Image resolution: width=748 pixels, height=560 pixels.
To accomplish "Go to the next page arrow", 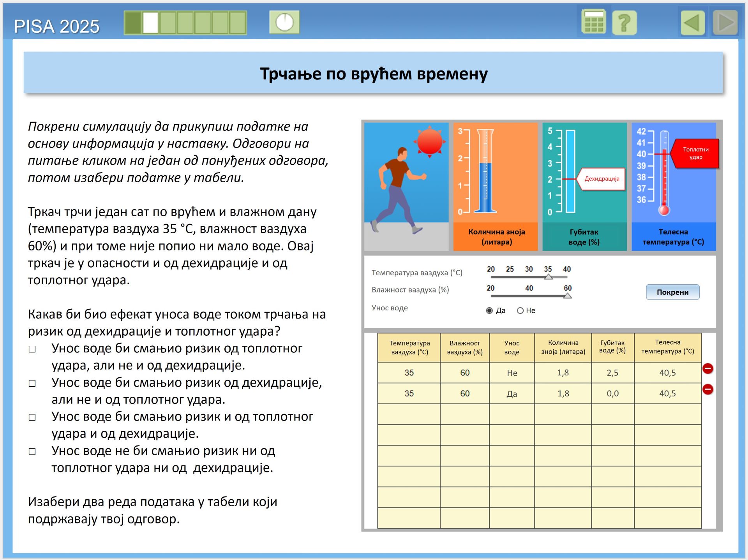I will coord(725,23).
